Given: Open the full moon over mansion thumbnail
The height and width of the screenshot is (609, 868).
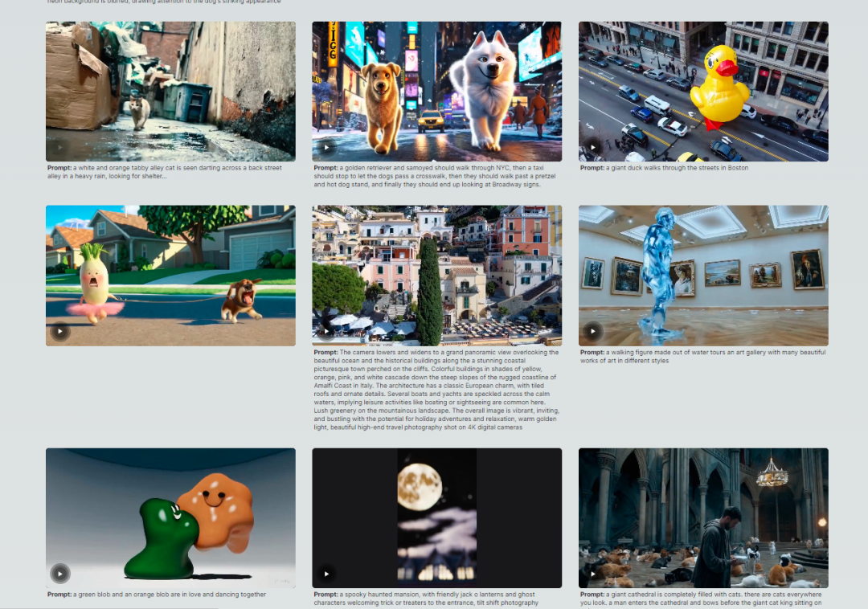Looking at the screenshot, I should coord(436,518).
